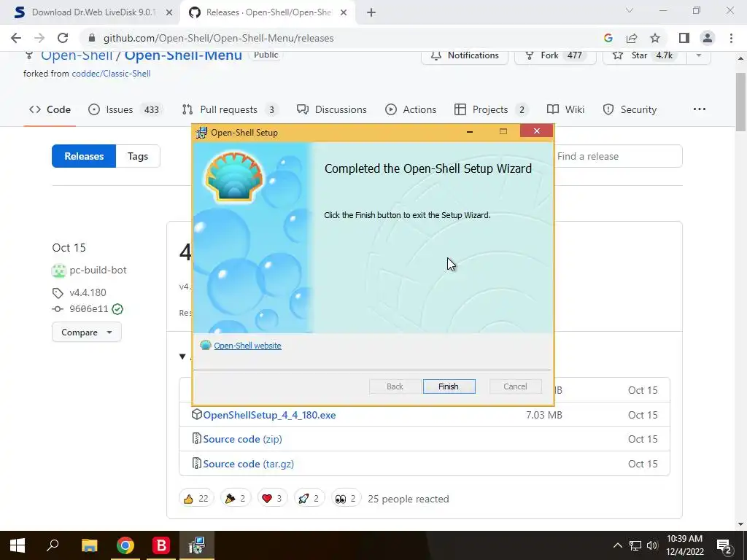Click Chrome taskbar icon
Image resolution: width=747 pixels, height=560 pixels.
pyautogui.click(x=125, y=545)
